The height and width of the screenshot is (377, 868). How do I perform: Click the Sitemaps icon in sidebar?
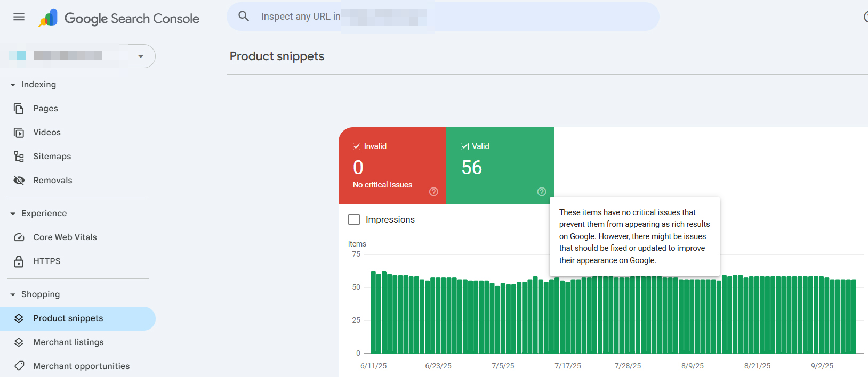point(19,157)
